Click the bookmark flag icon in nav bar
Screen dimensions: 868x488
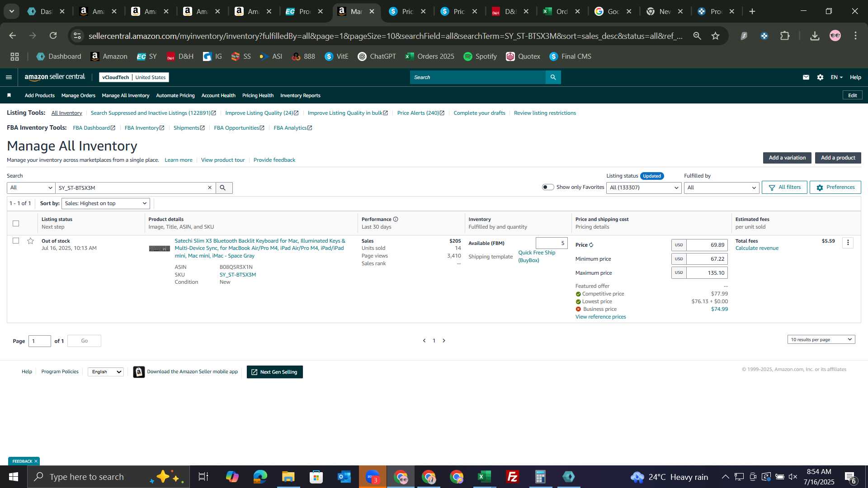9,95
